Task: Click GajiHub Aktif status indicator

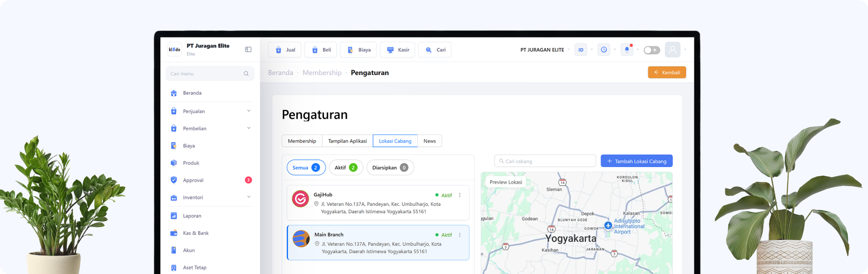Action: [443, 195]
